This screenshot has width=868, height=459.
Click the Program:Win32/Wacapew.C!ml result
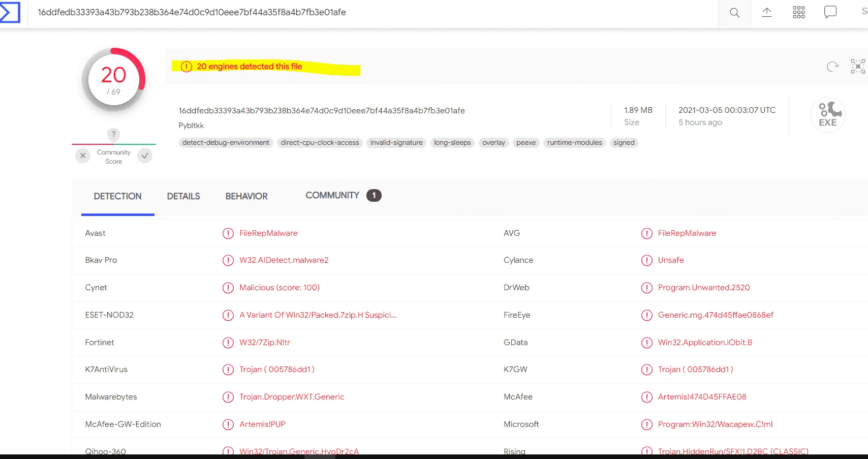point(715,424)
